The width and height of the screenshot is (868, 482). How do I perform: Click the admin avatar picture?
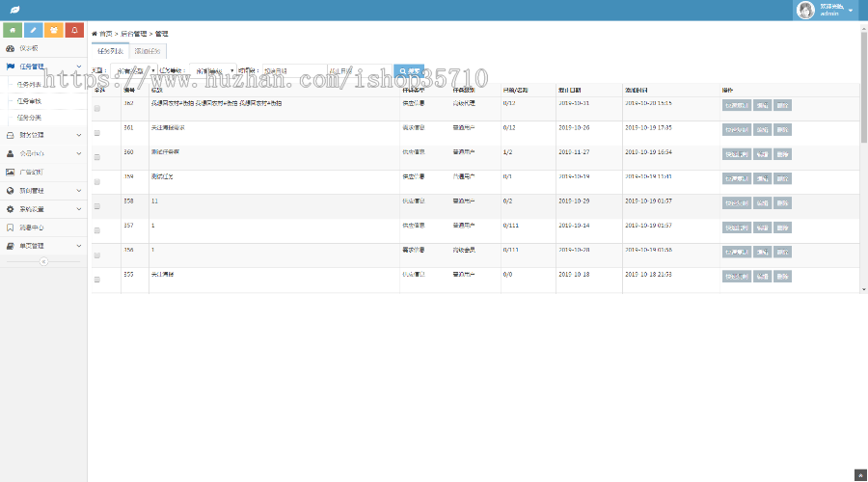tap(803, 10)
